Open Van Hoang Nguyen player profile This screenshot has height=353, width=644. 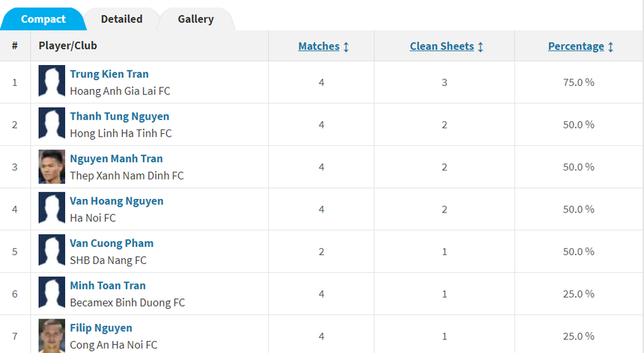pyautogui.click(x=117, y=201)
